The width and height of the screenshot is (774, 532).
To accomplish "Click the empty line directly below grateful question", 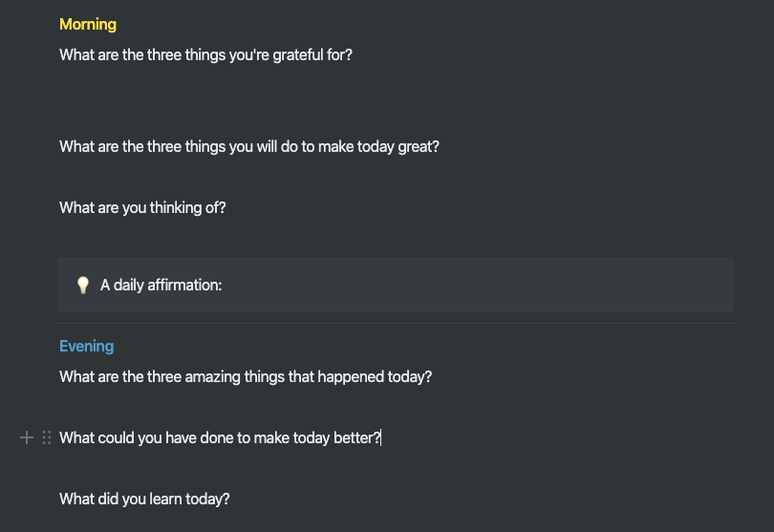I will (x=396, y=85).
